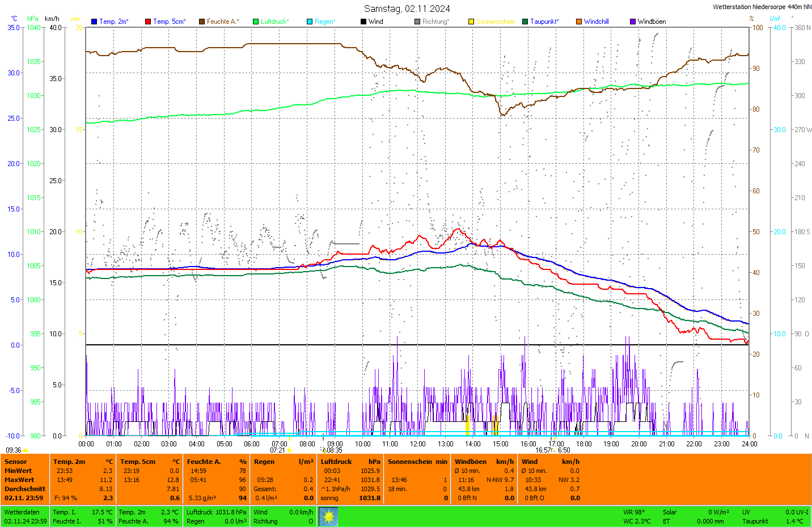Viewport: 812px width, 528px height.
Task: Click the Luftdruck column header in table
Action: [x=336, y=462]
